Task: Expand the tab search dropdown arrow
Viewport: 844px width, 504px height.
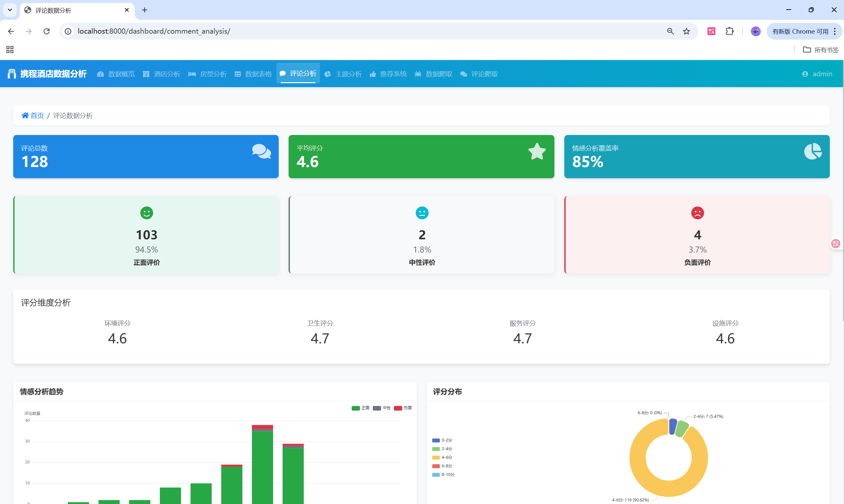Action: (10, 10)
